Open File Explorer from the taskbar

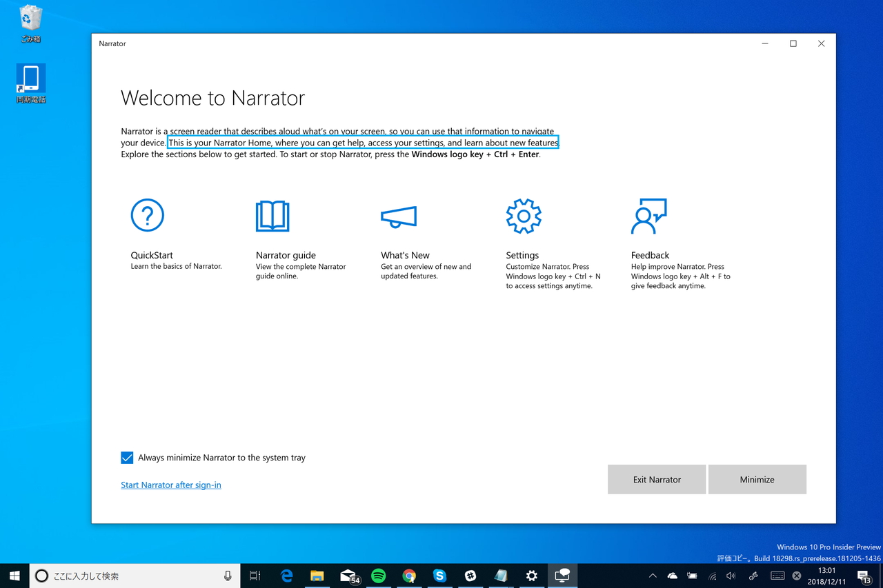[x=317, y=576]
